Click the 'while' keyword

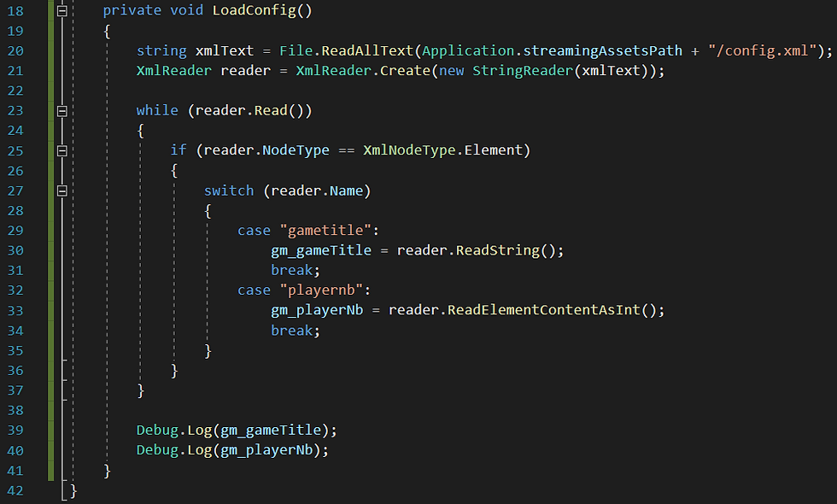(x=157, y=110)
